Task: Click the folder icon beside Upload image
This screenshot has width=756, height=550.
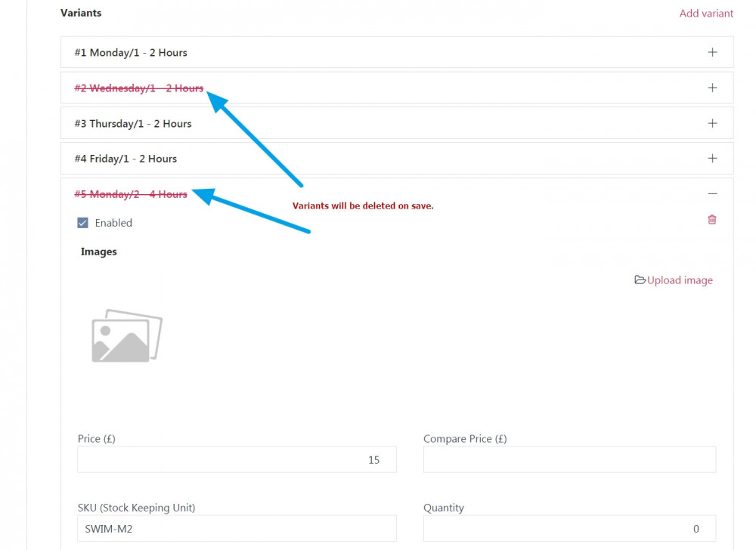Action: pyautogui.click(x=640, y=280)
